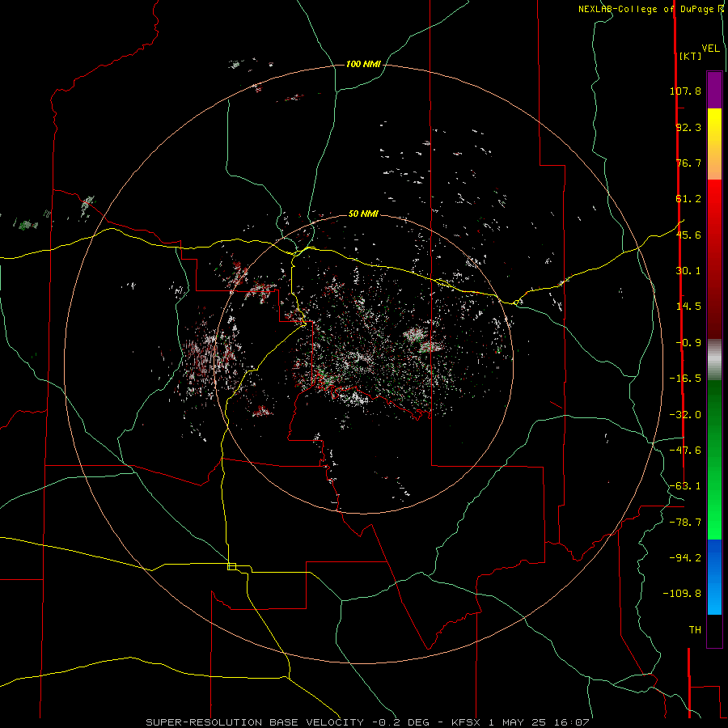Click the VEL legend heading
728x728 pixels.
tap(710, 49)
